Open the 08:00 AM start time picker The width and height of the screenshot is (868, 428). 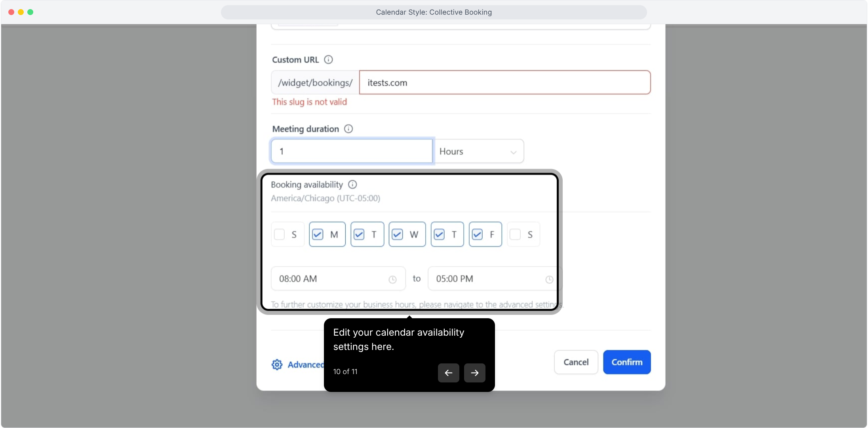click(333, 279)
